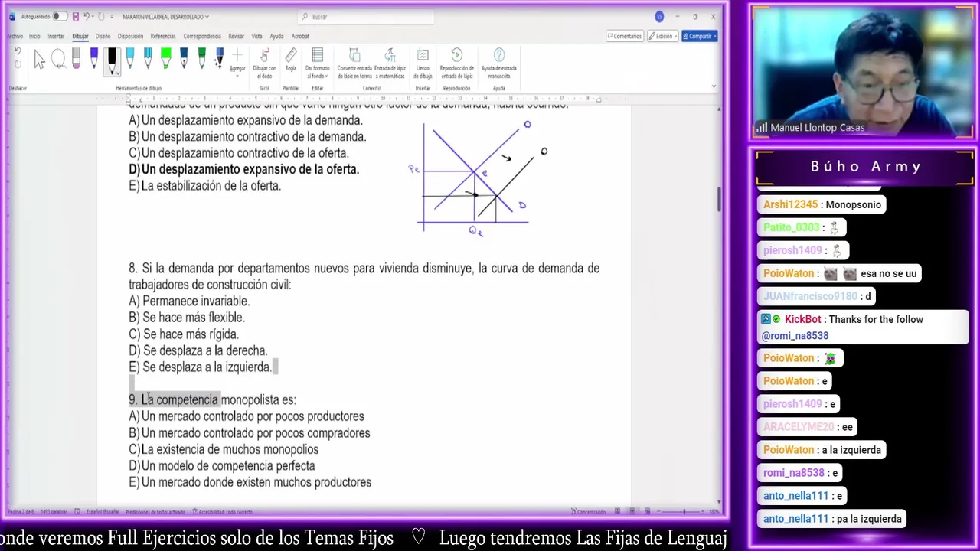Click the word count in status bar
Viewport: 980px width, 551px height.
[x=54, y=512]
